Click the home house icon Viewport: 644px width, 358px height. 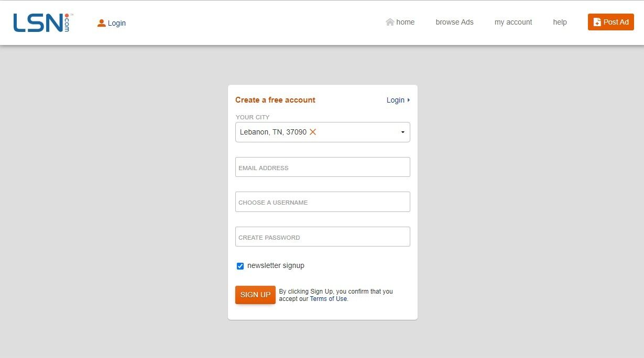(390, 22)
